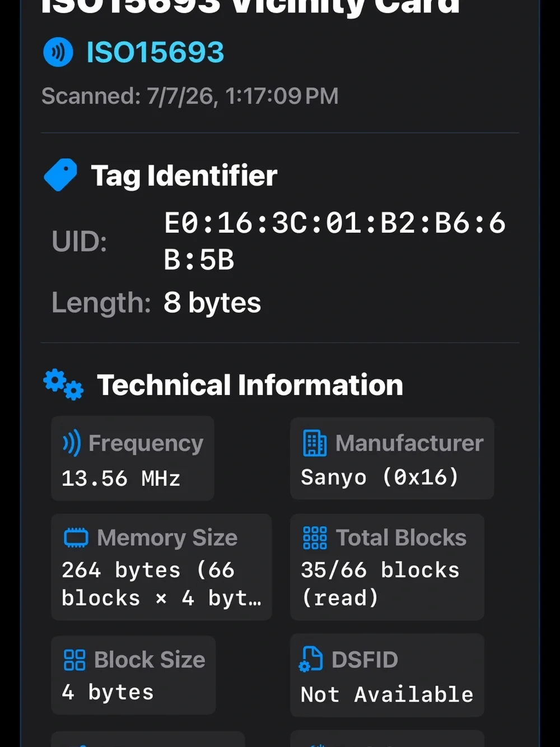
Task: Tap the Technical Information section heading
Action: (250, 385)
